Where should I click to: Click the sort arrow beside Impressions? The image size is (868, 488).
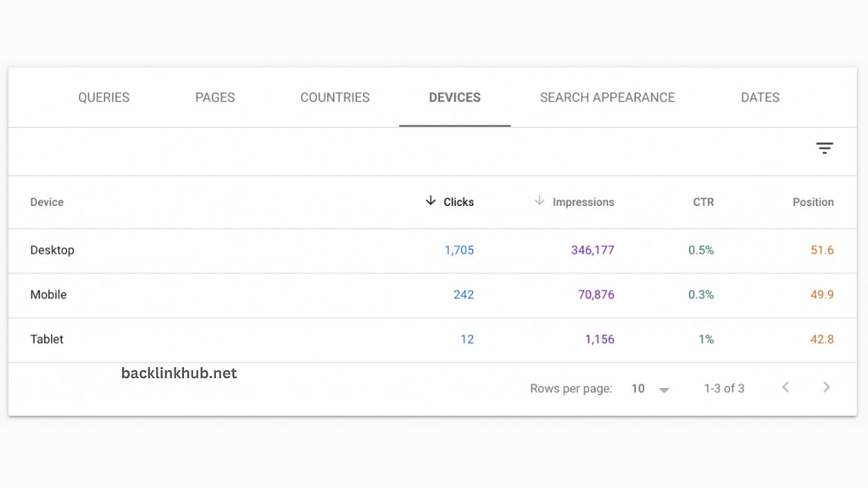click(540, 202)
